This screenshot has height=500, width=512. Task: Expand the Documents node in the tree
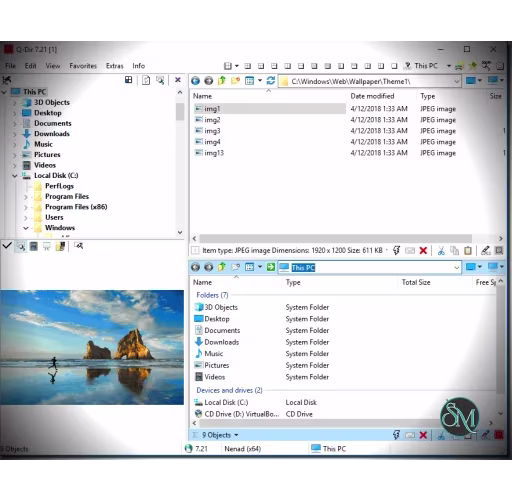(15, 124)
